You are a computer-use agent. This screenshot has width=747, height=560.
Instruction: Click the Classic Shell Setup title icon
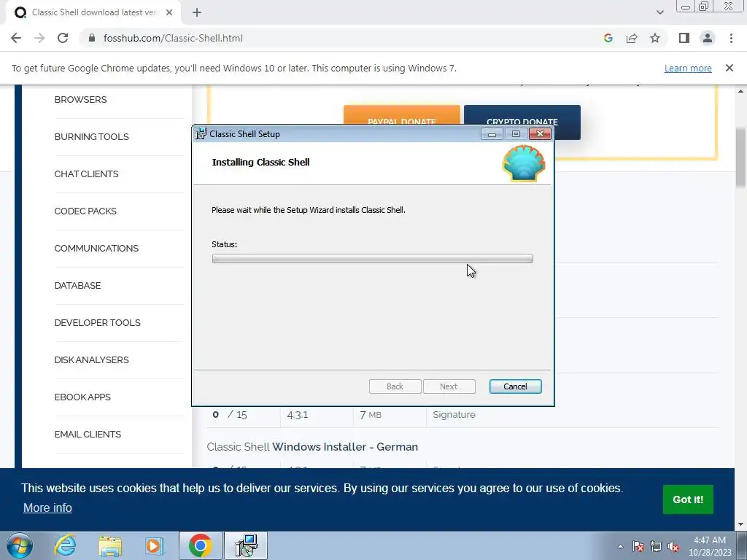[x=201, y=134]
